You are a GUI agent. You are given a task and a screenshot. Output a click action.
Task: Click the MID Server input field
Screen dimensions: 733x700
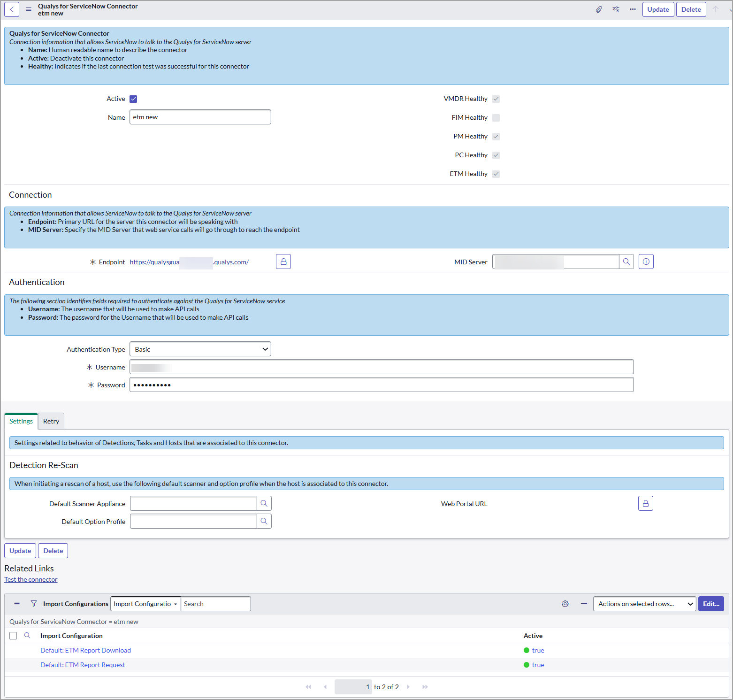[556, 262]
